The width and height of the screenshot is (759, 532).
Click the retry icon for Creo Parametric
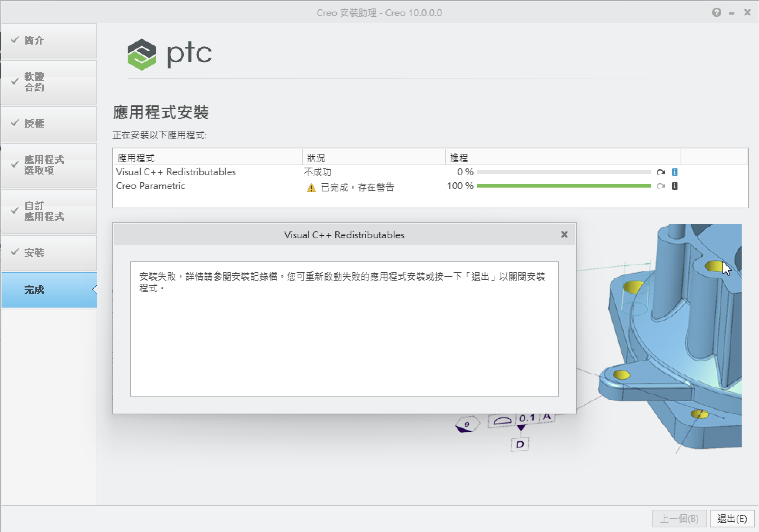(x=661, y=186)
